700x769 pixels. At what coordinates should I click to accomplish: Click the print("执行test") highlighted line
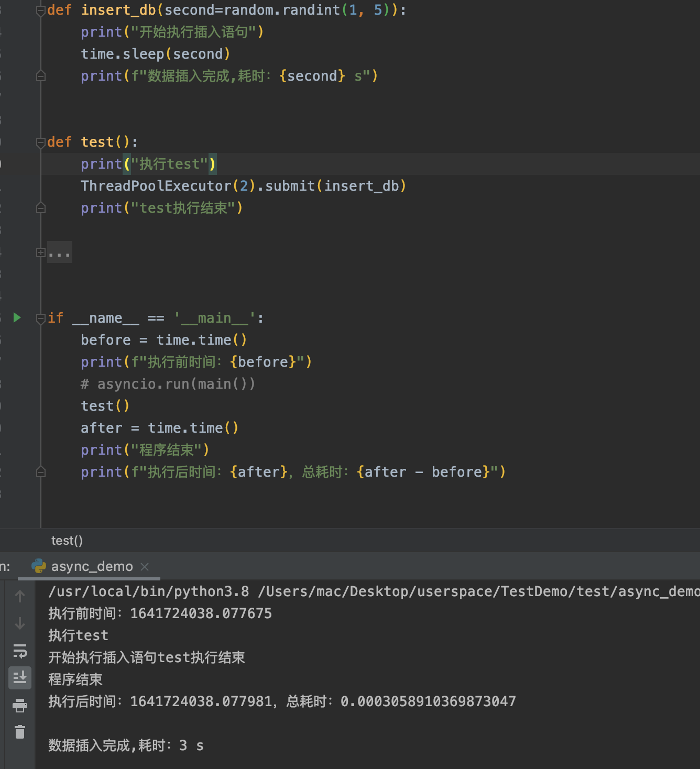[148, 164]
